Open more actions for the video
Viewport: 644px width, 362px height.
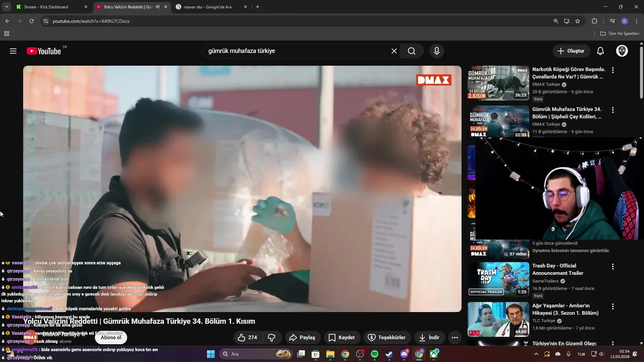455,337
